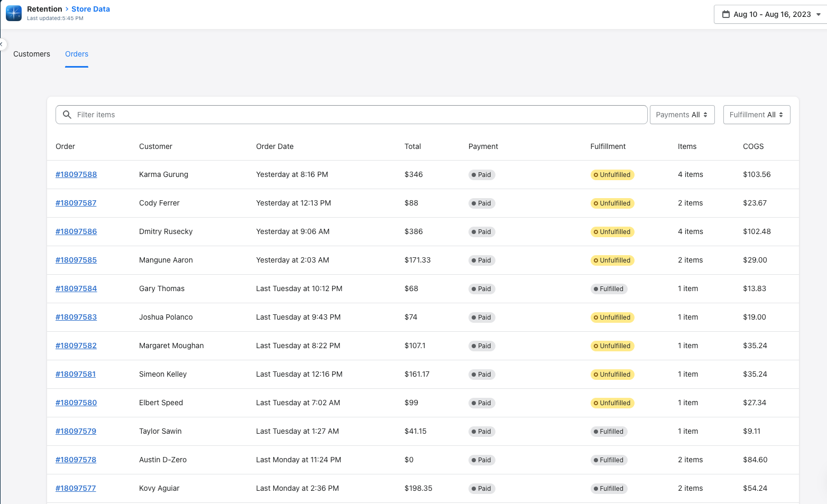Select customer name Joshua Polanco
Screen dimensions: 827x504
click(166, 317)
